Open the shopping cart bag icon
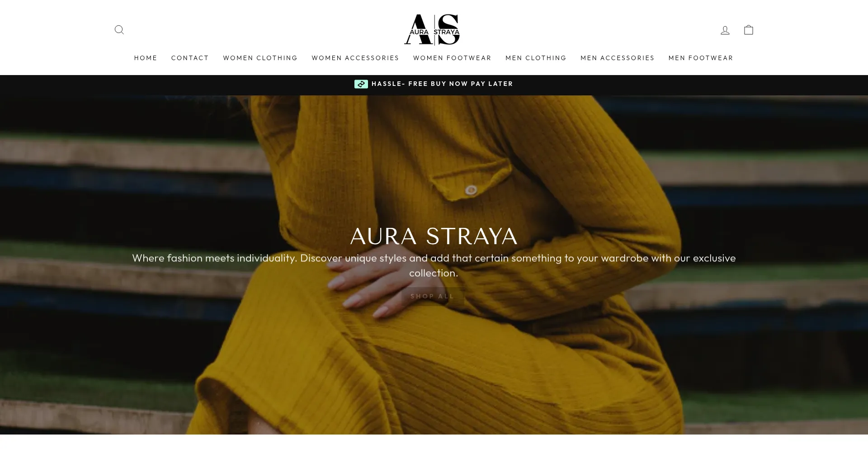The height and width of the screenshot is (449, 868). click(749, 30)
